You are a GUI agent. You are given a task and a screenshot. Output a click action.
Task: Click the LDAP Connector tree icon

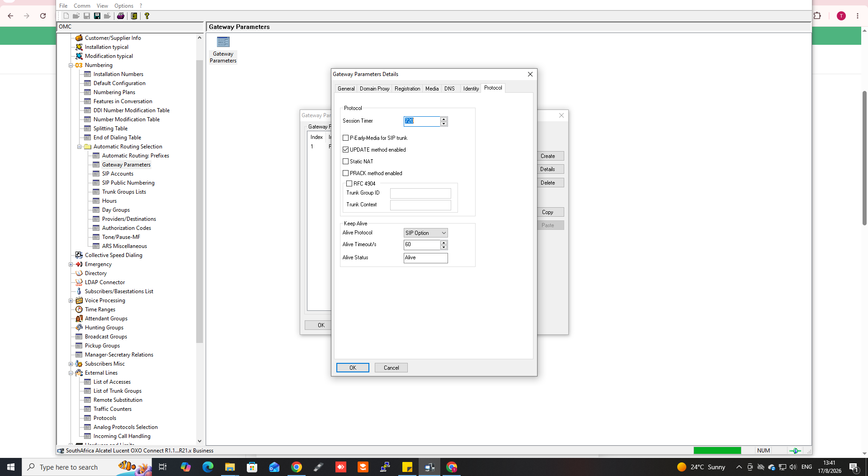pyautogui.click(x=79, y=282)
